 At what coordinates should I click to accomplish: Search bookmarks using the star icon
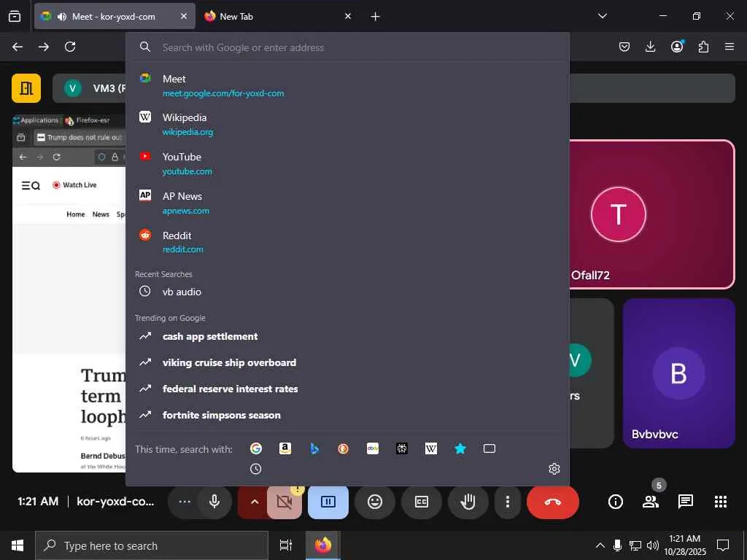pos(460,448)
